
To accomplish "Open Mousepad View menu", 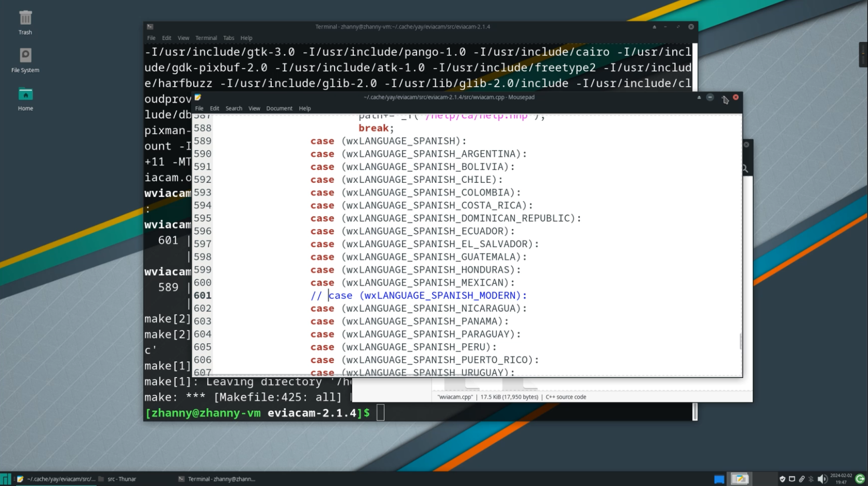I will point(254,109).
